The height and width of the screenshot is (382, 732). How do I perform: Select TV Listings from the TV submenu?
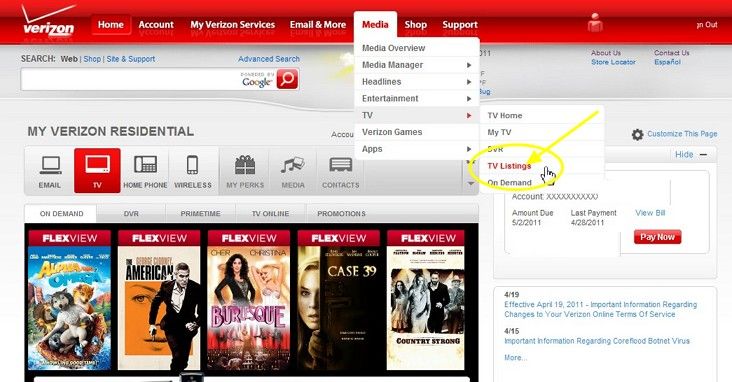click(509, 166)
